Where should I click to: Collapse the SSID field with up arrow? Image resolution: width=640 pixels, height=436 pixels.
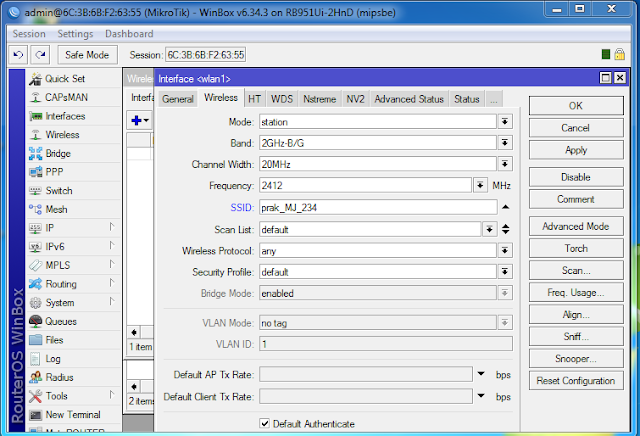[x=505, y=207]
